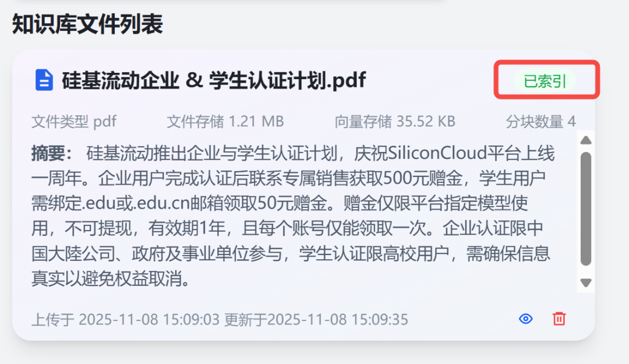Screen dimensions: 629x364
Task: Preview the file with the eye icon
Action: click(x=525, y=319)
